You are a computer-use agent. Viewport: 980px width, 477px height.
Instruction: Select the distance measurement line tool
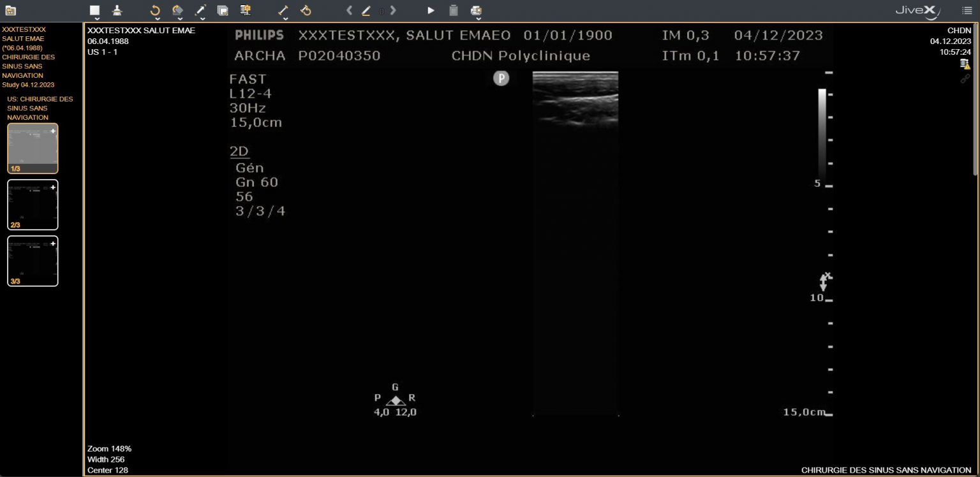click(x=284, y=10)
